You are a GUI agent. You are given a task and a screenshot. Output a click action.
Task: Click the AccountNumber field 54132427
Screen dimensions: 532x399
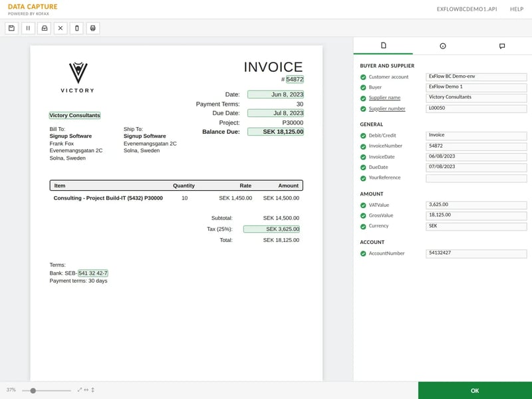[476, 253]
